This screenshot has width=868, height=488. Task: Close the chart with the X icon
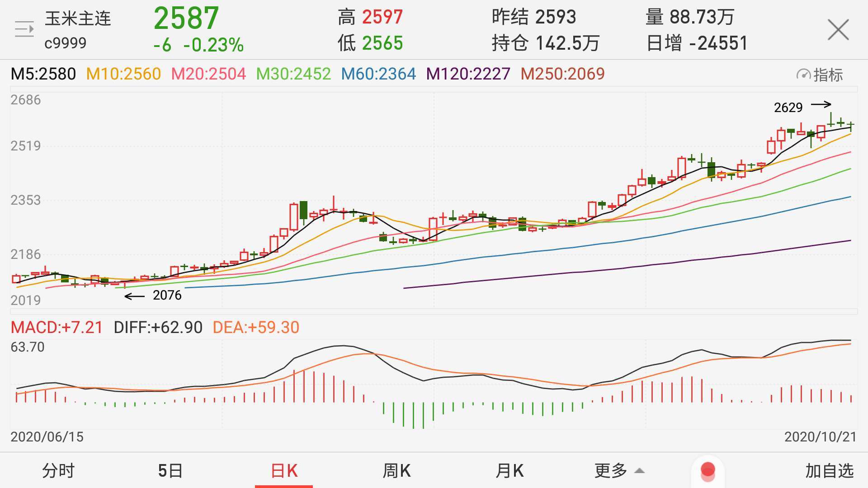point(839,29)
